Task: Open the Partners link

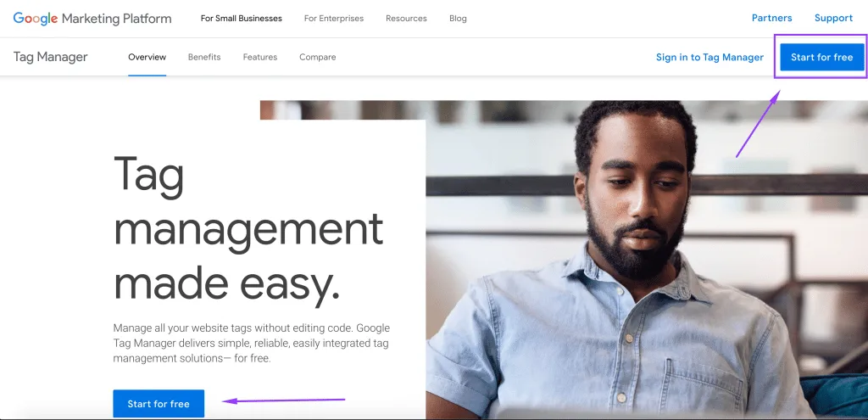Action: point(771,18)
